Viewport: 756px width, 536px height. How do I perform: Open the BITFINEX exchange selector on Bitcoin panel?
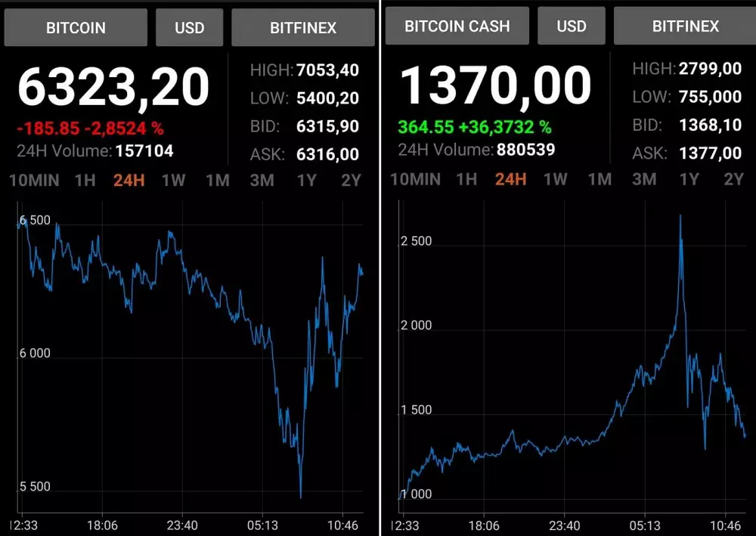click(302, 27)
